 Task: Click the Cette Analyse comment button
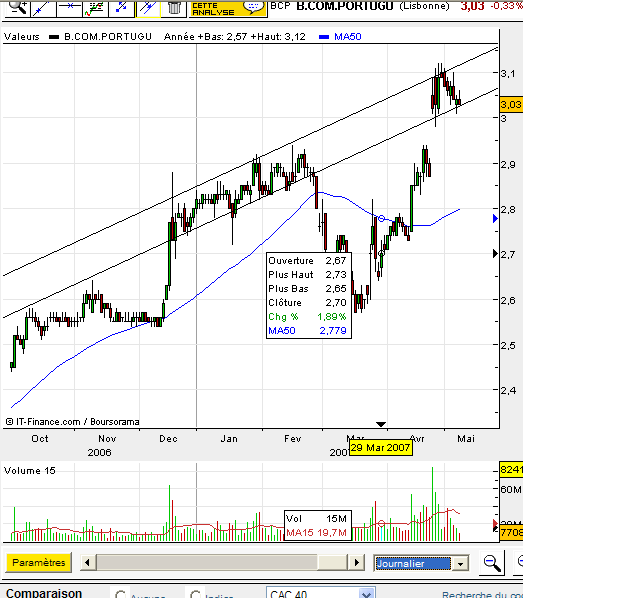click(x=228, y=8)
